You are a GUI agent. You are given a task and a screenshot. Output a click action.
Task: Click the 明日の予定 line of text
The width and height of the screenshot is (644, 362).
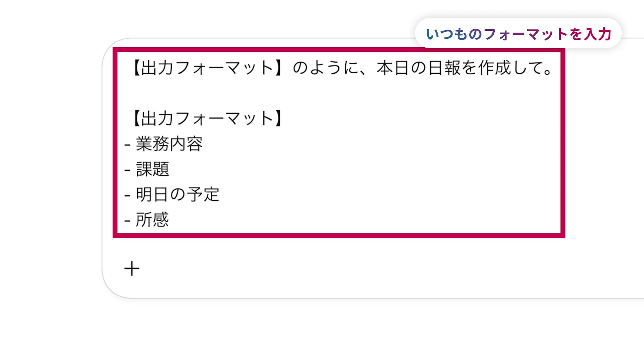(x=177, y=194)
